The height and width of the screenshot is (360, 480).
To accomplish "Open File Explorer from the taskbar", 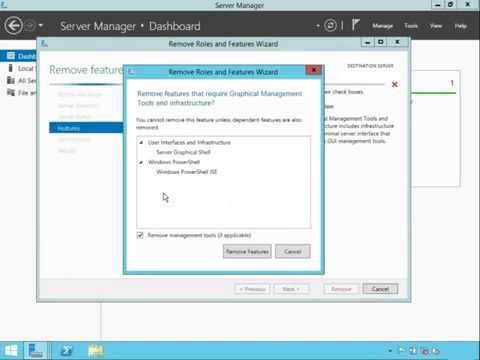I will pos(96,351).
